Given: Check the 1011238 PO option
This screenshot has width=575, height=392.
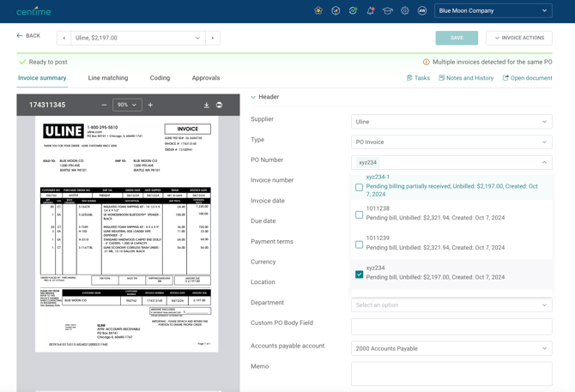Looking at the screenshot, I should tap(360, 214).
